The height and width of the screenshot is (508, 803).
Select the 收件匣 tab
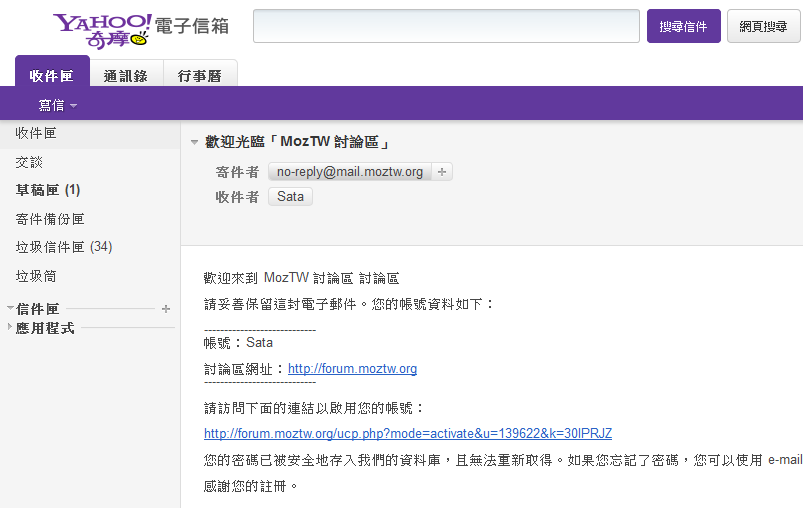click(x=52, y=75)
